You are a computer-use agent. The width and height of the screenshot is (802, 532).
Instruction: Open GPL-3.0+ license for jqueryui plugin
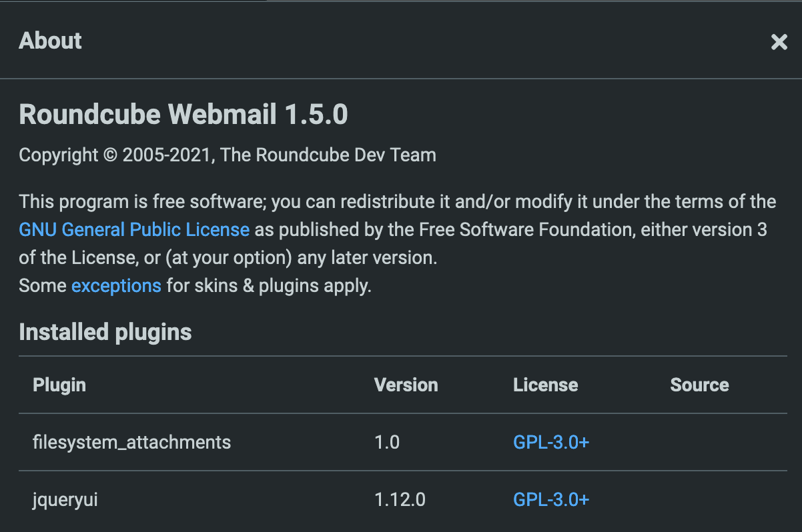click(x=551, y=499)
